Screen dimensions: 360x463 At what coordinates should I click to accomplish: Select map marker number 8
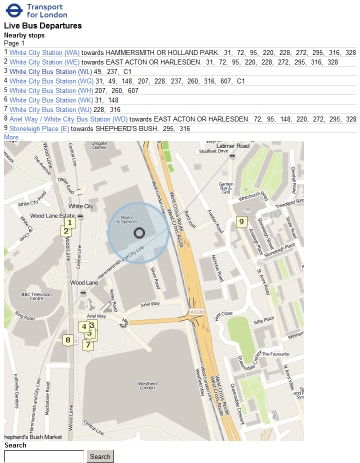(x=68, y=340)
